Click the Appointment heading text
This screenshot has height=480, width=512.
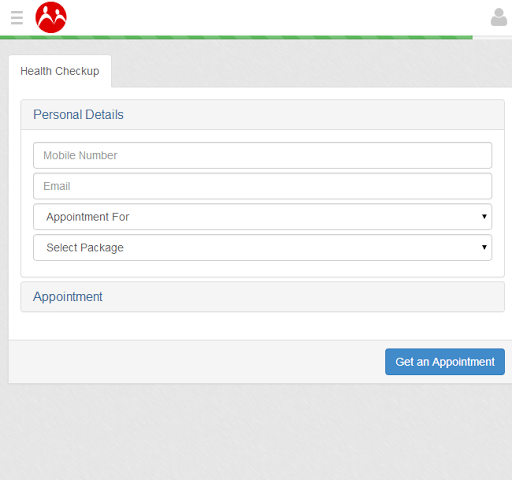tap(68, 297)
